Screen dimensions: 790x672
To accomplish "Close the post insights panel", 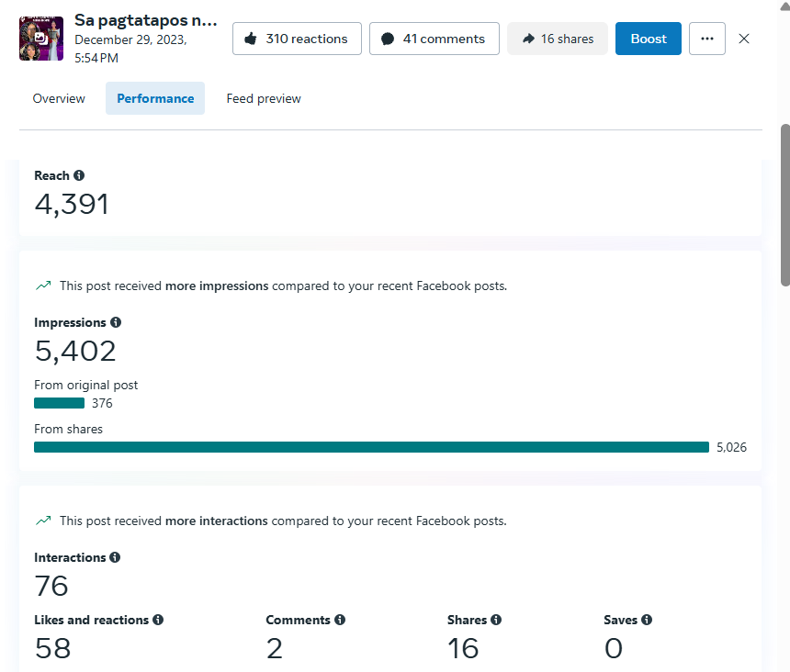I will coord(744,39).
